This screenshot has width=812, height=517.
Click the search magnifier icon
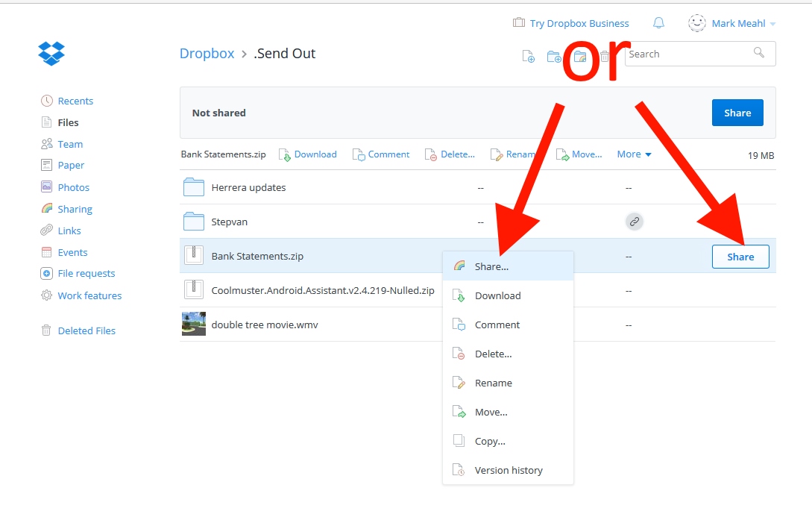tap(758, 52)
